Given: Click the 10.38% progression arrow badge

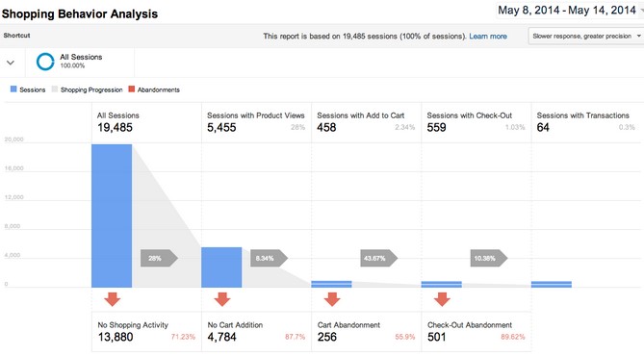Looking at the screenshot, I should 489,258.
